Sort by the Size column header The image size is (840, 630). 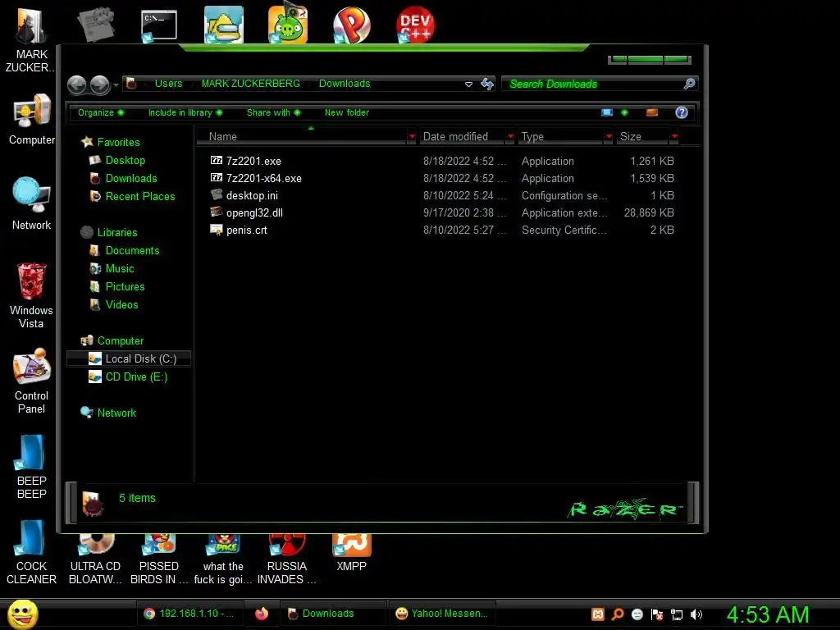coord(642,137)
